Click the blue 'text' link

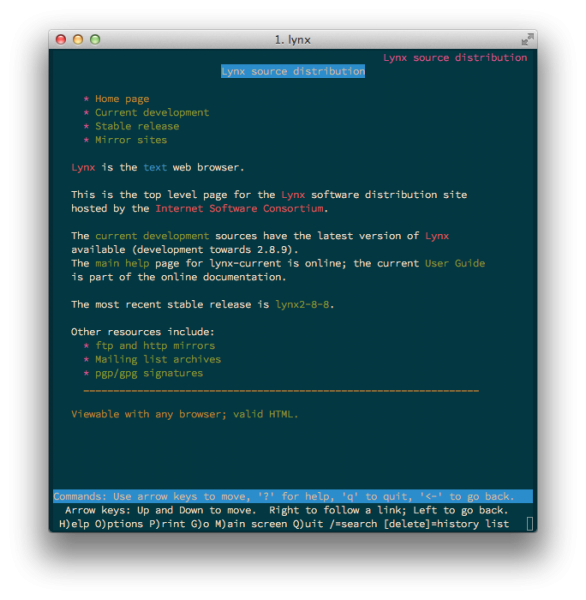point(155,168)
